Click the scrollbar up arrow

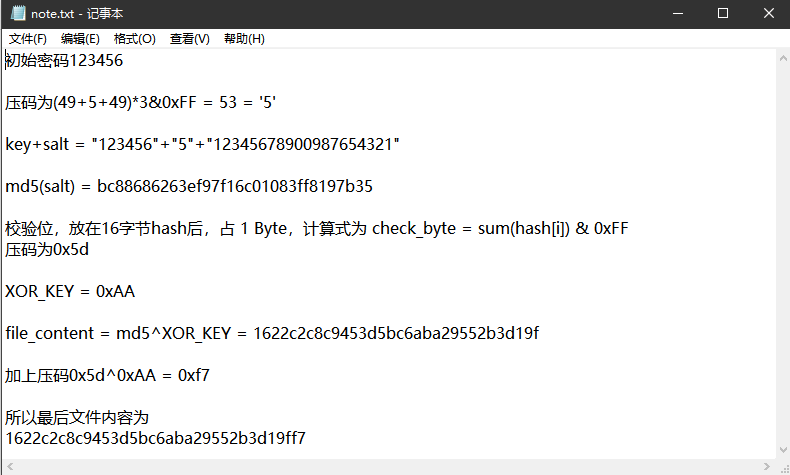pyautogui.click(x=784, y=57)
